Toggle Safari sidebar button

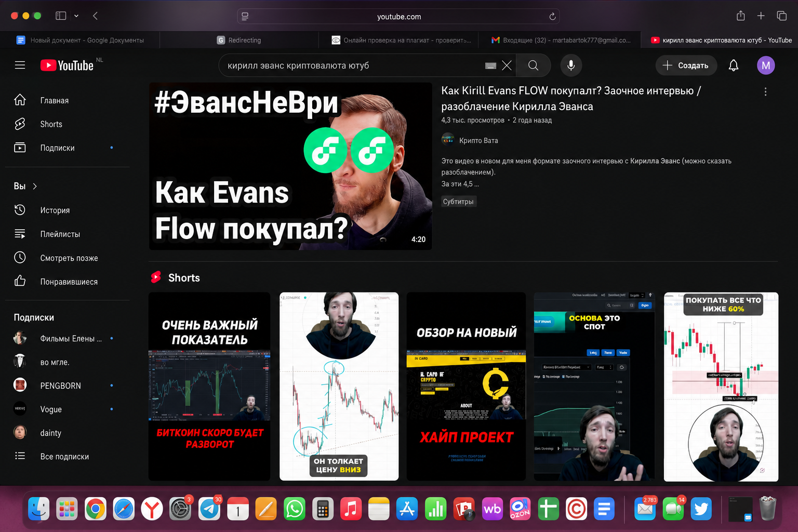(x=61, y=16)
